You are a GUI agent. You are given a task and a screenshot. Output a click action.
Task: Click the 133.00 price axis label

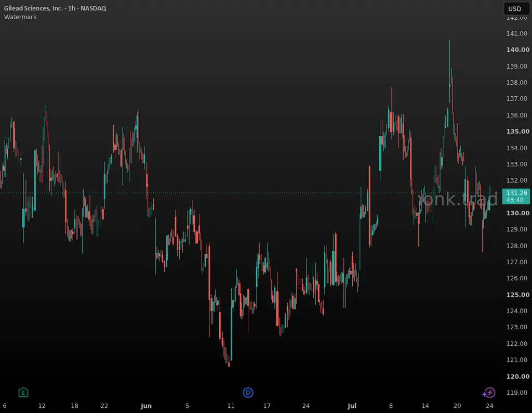coord(517,164)
